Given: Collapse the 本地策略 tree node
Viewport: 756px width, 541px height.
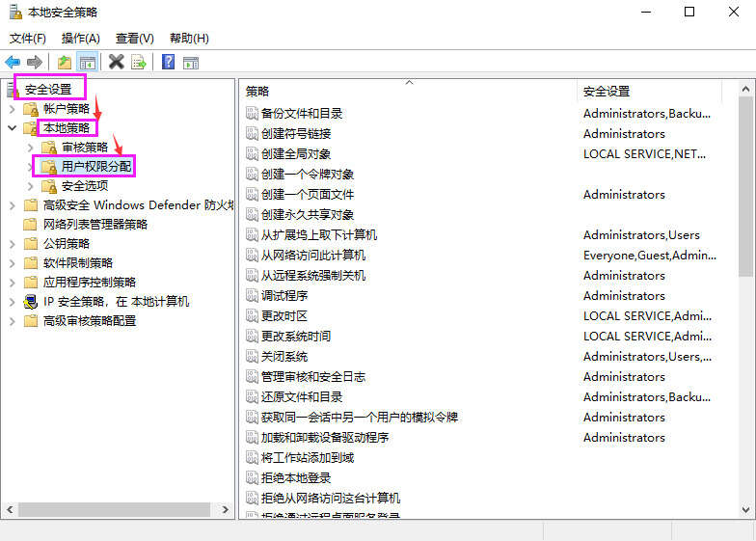Looking at the screenshot, I should click(13, 128).
